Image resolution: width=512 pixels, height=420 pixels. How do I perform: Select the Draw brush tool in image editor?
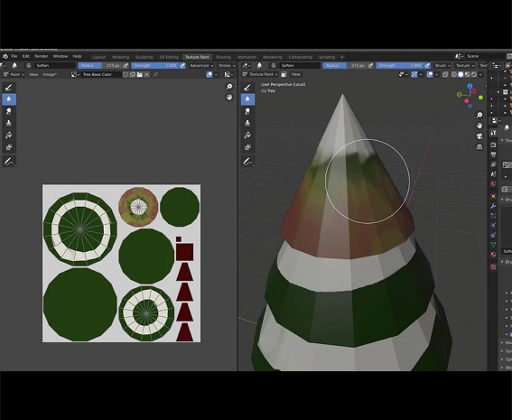(x=9, y=88)
